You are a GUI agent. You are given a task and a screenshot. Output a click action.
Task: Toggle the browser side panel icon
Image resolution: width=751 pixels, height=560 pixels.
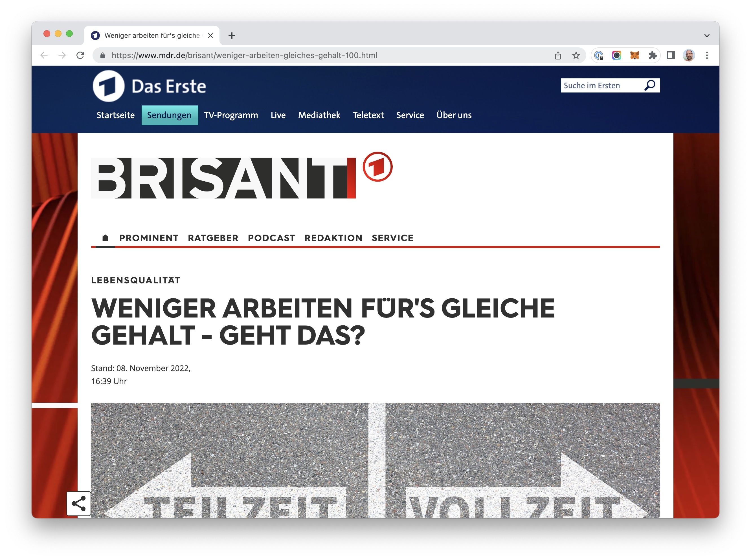pos(670,55)
